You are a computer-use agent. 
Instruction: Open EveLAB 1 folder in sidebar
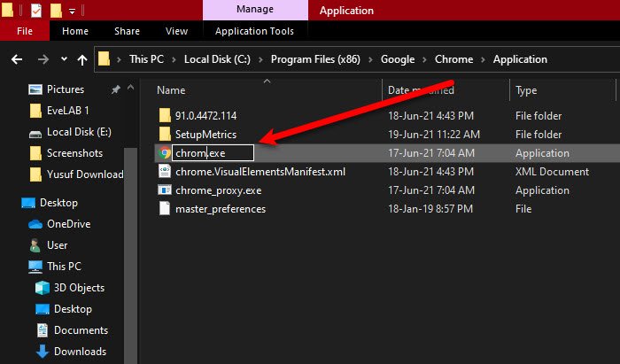coord(67,111)
